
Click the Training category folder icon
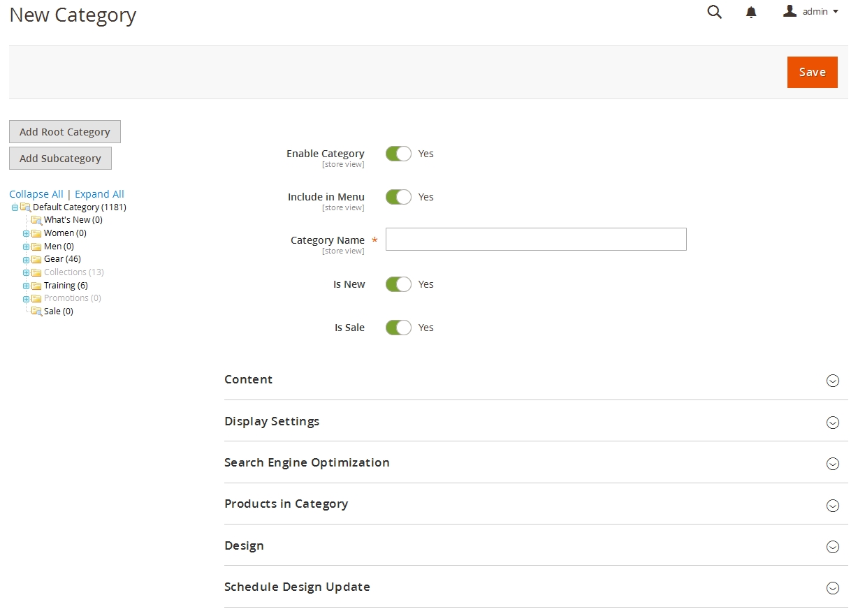point(36,286)
